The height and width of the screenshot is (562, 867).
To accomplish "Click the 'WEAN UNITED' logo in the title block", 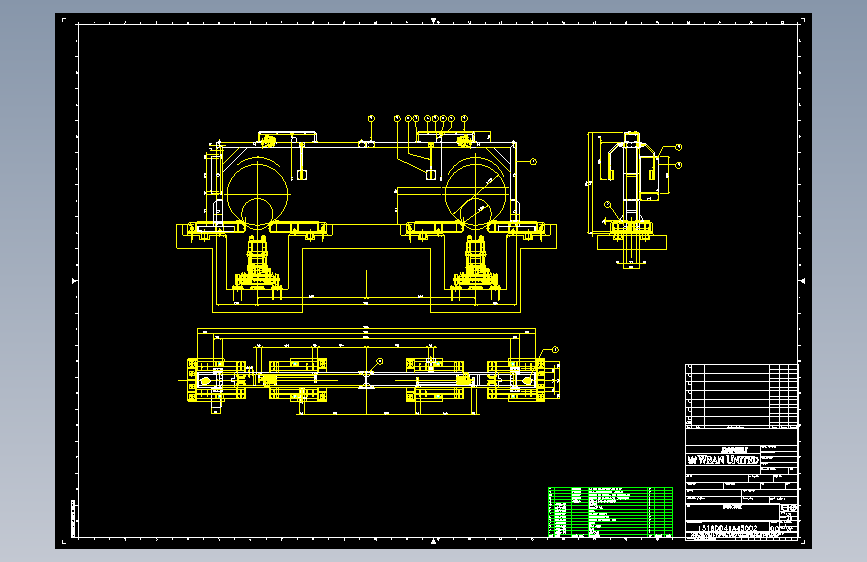I will 723,460.
